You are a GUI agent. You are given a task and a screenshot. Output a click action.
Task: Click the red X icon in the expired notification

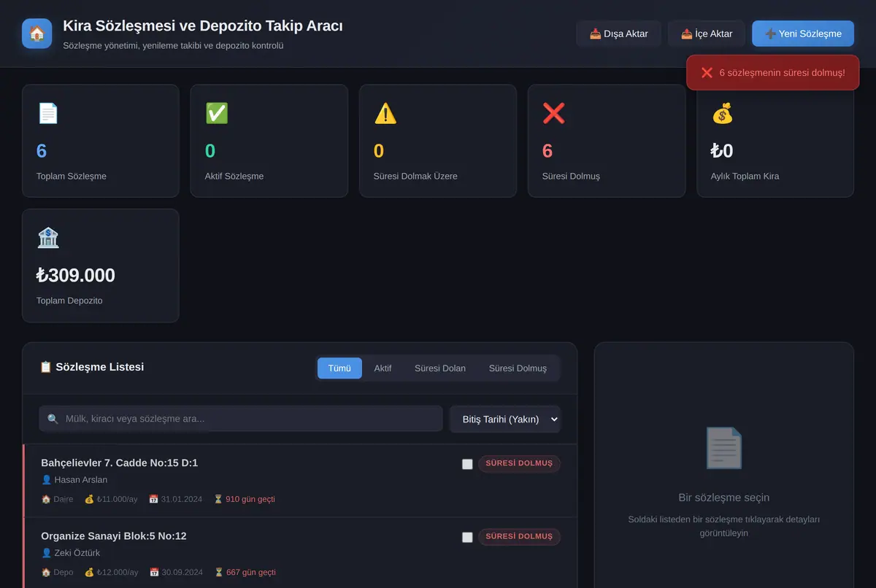(x=707, y=73)
